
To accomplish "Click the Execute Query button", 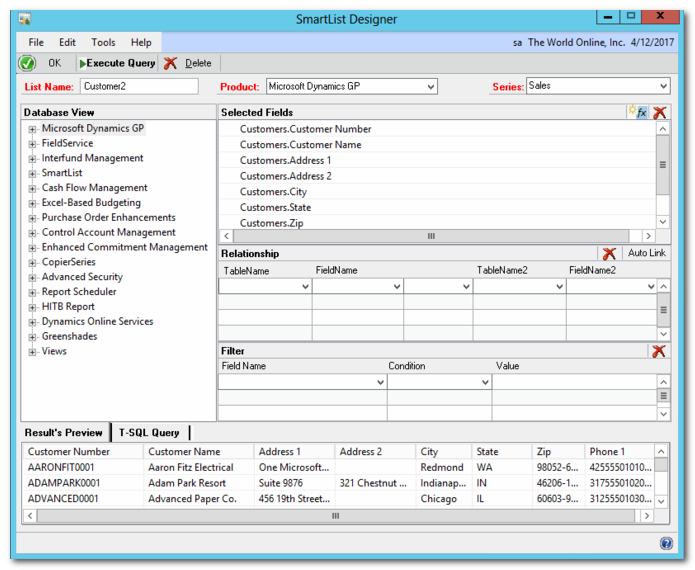I will click(117, 63).
